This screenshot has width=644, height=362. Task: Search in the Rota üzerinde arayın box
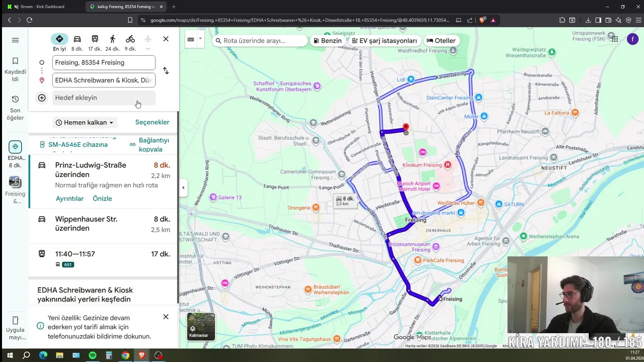(260, 41)
